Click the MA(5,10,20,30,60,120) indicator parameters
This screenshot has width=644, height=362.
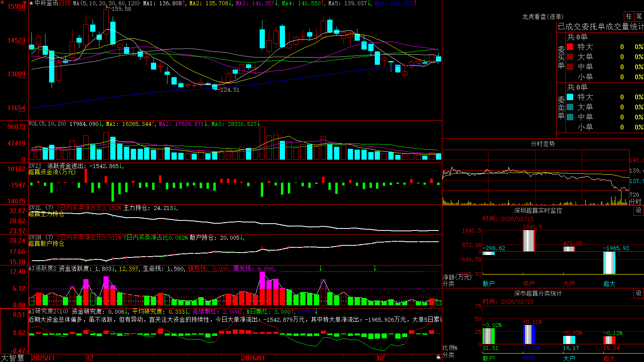tap(106, 3)
